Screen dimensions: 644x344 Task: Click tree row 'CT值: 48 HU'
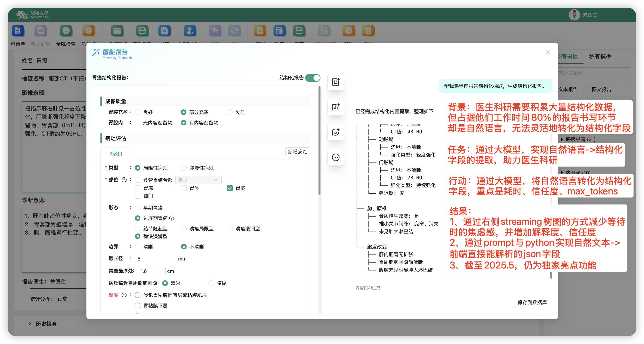[406, 131]
